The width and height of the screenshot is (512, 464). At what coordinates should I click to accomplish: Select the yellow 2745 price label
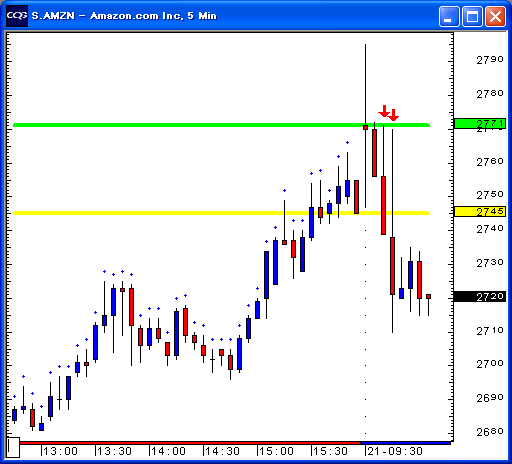tap(480, 211)
